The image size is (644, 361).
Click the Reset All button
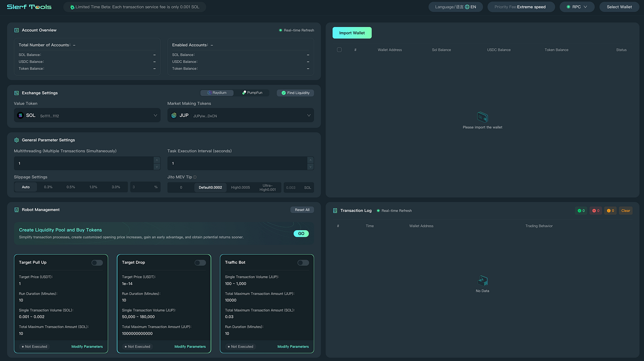[x=302, y=210]
